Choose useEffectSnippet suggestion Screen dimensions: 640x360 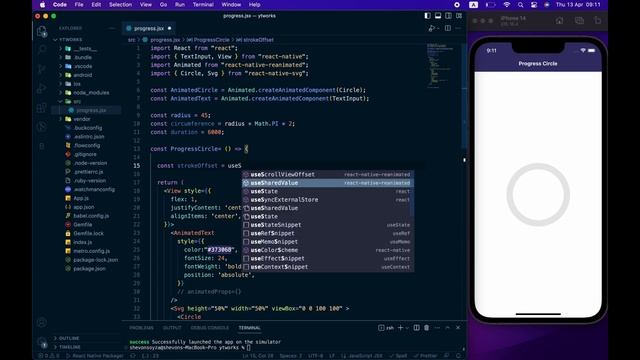coord(328,258)
